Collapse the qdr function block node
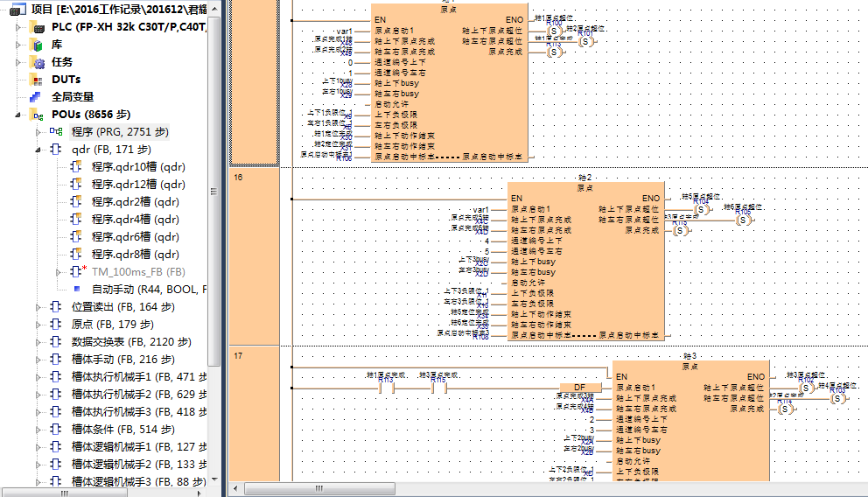This screenshot has height=497, width=868. (38, 150)
